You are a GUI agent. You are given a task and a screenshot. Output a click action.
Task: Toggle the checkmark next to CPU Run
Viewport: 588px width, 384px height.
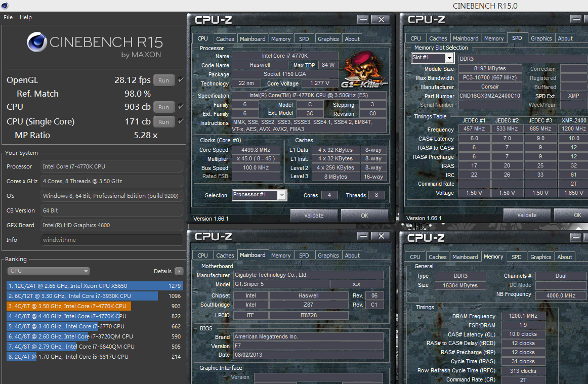coord(180,107)
